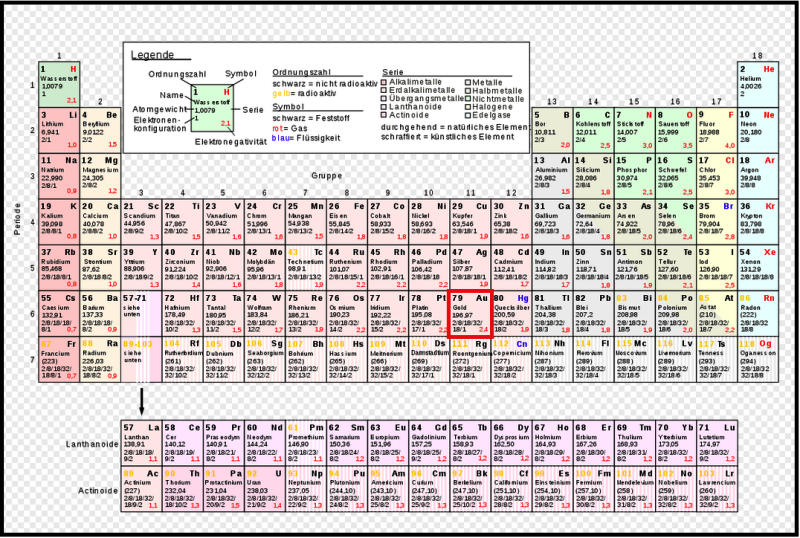
Task: Select the Edelgase legend color square
Action: [467, 115]
